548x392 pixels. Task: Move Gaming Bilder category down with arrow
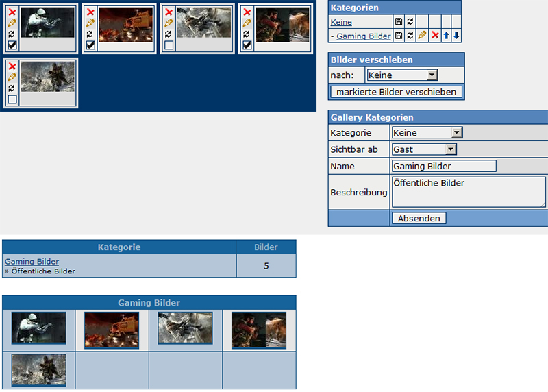pyautogui.click(x=456, y=36)
